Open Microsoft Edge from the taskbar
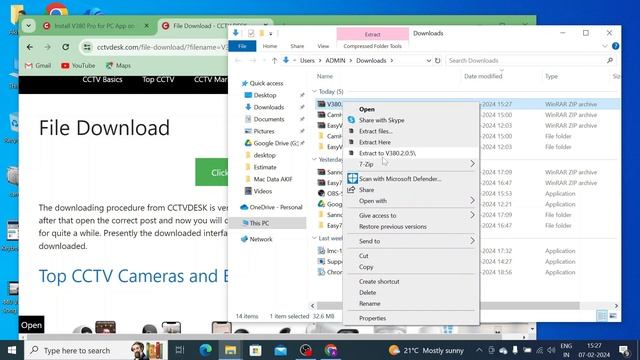 tap(205, 350)
